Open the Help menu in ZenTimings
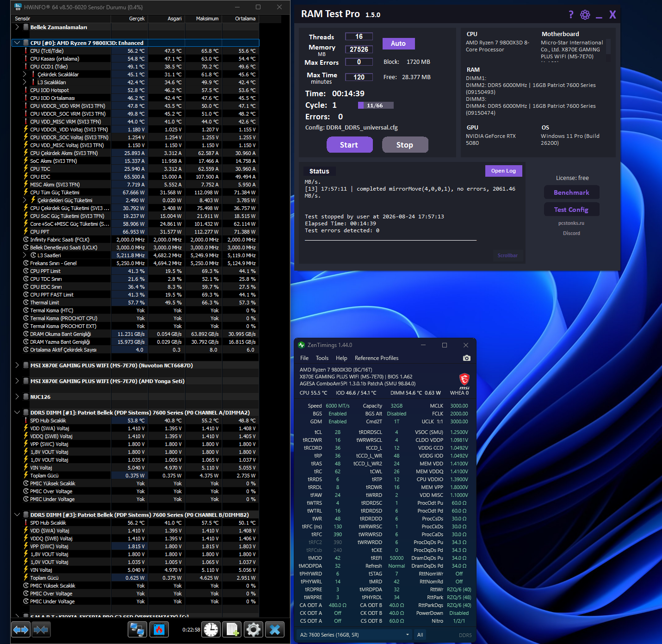The width and height of the screenshot is (662, 644). 341,358
